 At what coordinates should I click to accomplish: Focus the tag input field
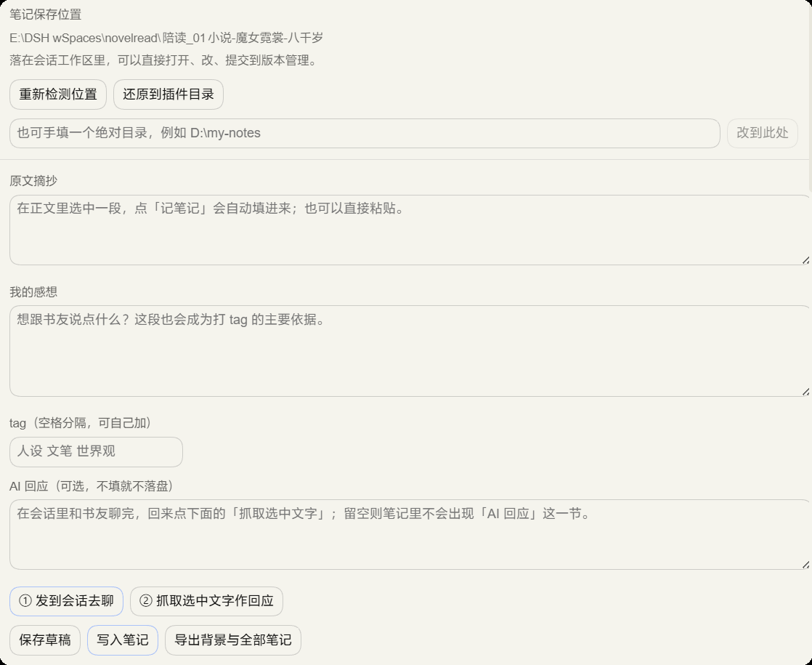(96, 451)
